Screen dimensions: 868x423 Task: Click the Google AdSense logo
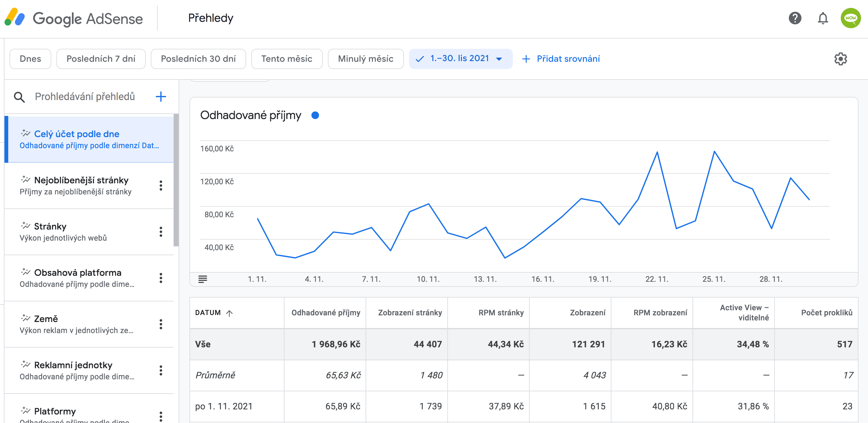(74, 18)
